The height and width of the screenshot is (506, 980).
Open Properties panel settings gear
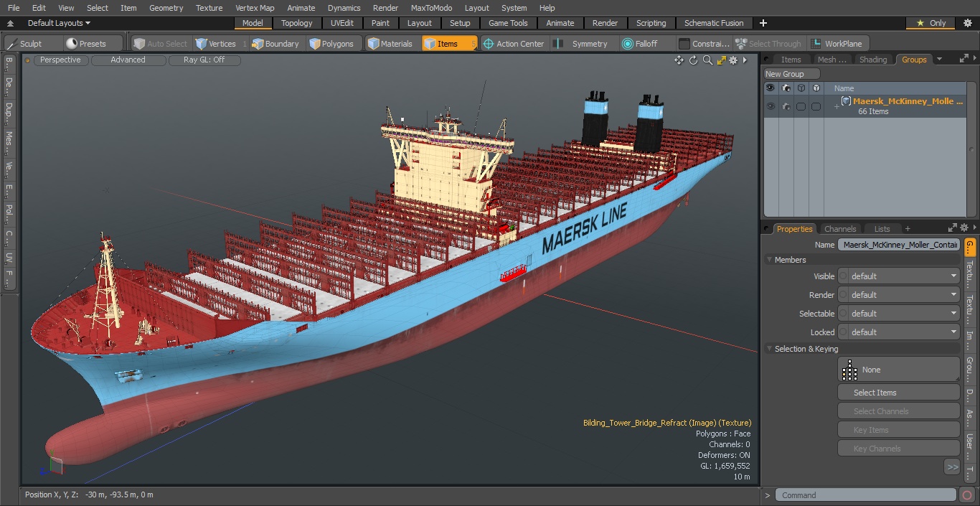click(964, 228)
